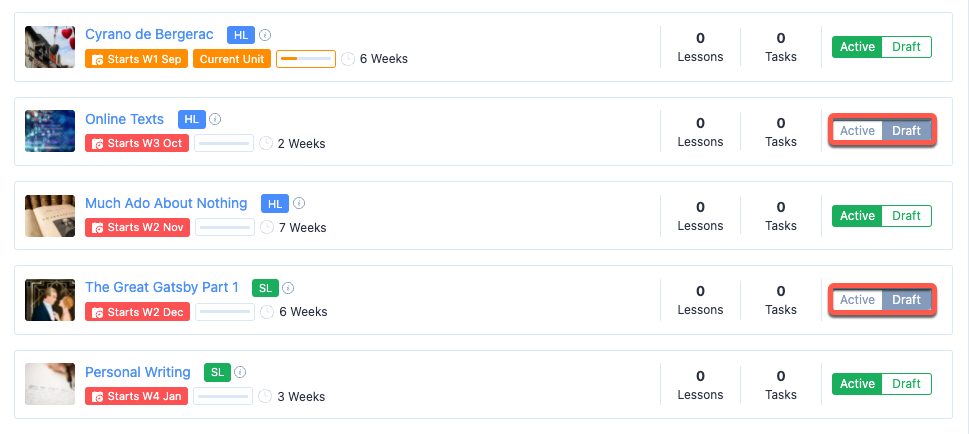Click info icon beside Much Ado About Nothing
969x434 pixels.
click(x=299, y=204)
